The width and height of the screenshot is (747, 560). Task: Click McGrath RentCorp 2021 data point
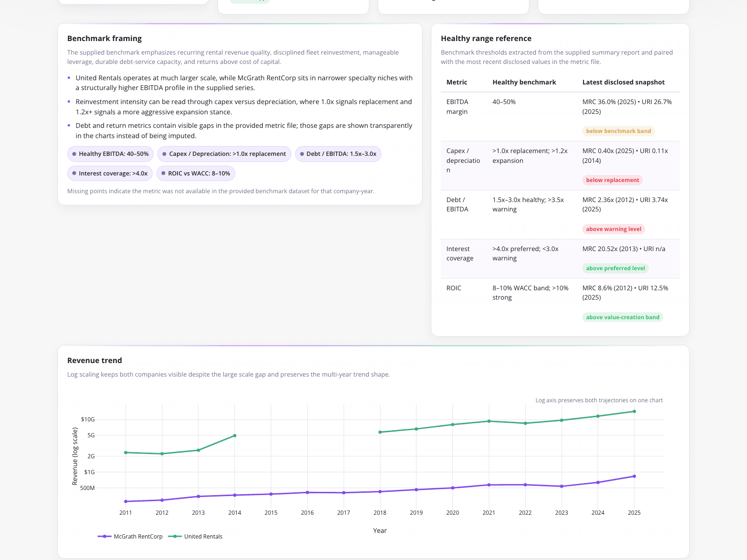click(489, 485)
